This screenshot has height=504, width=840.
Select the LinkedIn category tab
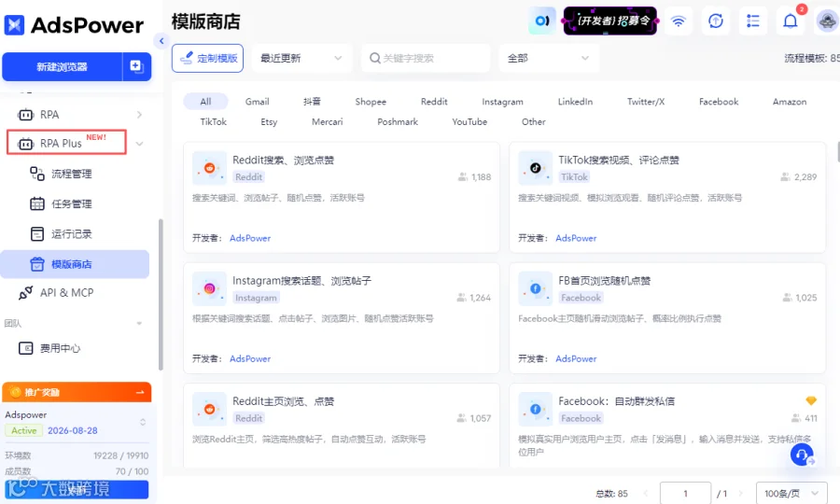[x=575, y=101]
